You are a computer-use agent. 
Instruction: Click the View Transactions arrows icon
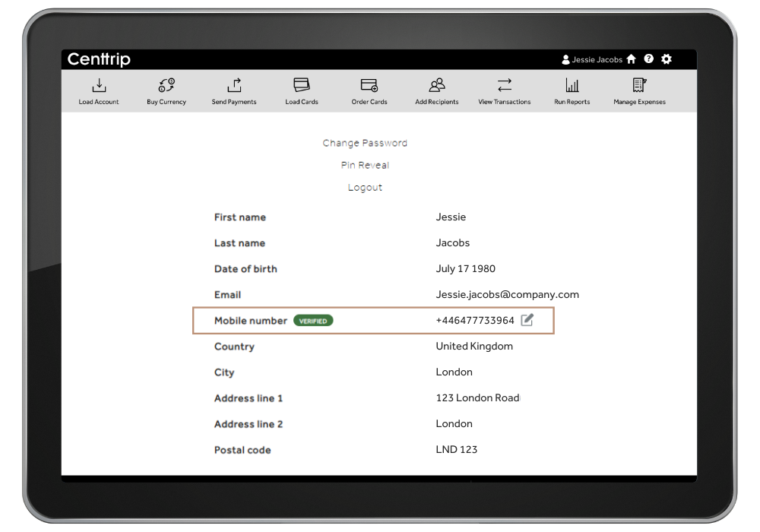click(505, 85)
